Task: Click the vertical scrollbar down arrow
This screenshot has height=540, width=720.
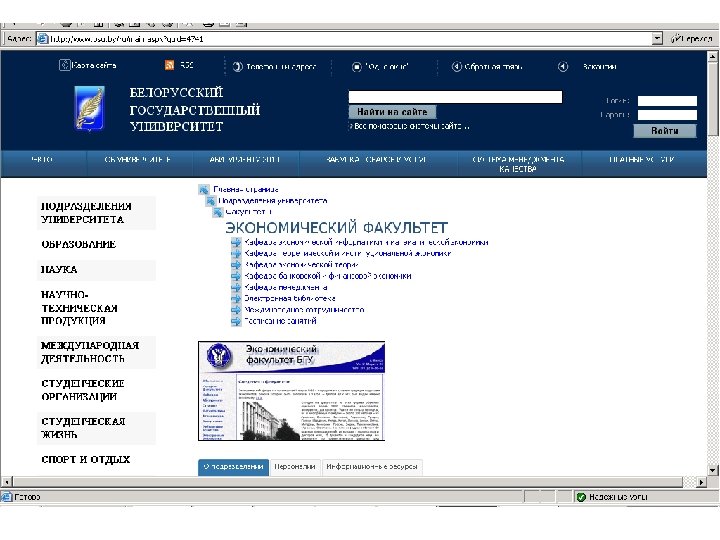Action: pyautogui.click(x=712, y=470)
